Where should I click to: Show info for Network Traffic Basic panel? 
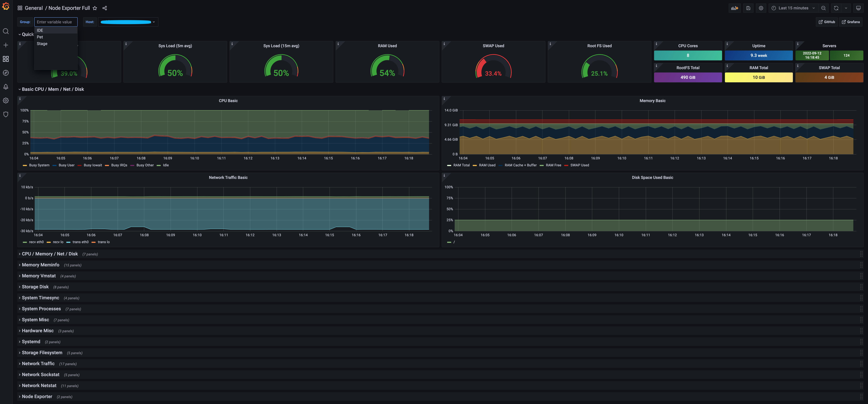(20, 175)
